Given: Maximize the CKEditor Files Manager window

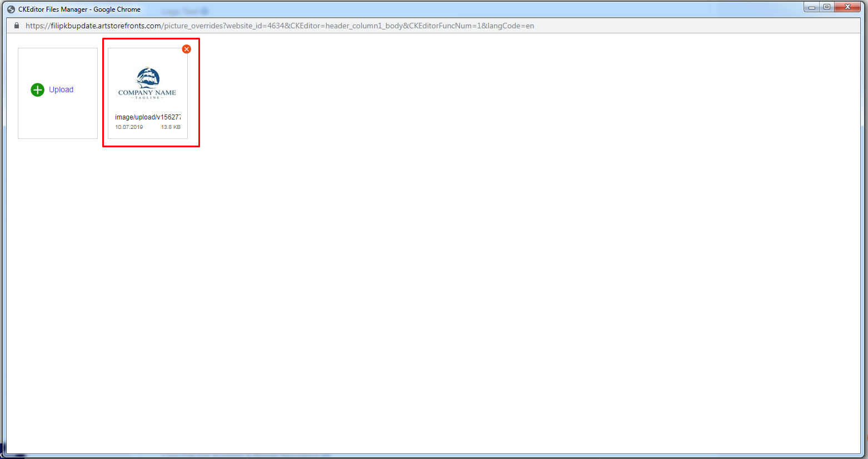Looking at the screenshot, I should (827, 7).
